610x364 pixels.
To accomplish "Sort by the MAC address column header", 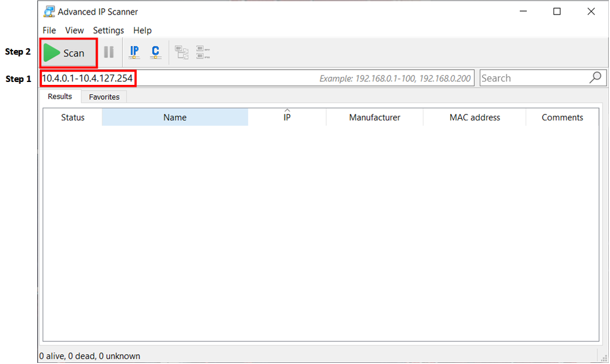I will [x=475, y=117].
